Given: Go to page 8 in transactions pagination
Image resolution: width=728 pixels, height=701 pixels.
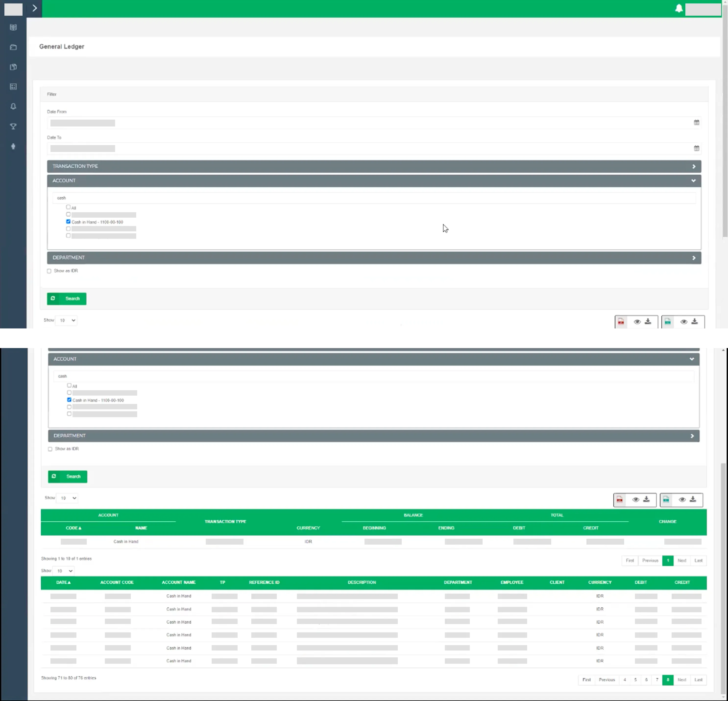Looking at the screenshot, I should click(x=668, y=680).
